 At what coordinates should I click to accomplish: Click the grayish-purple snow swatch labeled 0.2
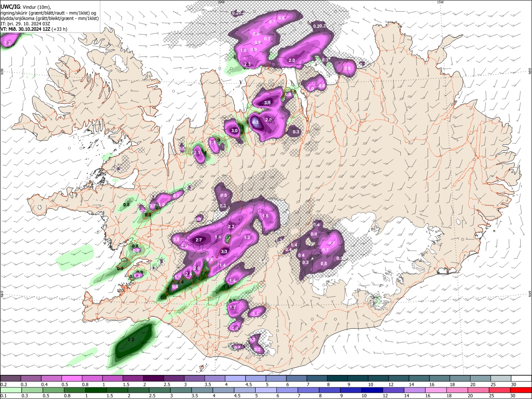pyautogui.click(x=10, y=379)
